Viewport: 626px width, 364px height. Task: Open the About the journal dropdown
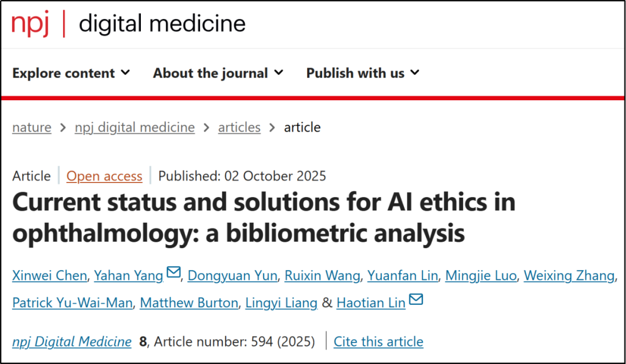point(218,73)
